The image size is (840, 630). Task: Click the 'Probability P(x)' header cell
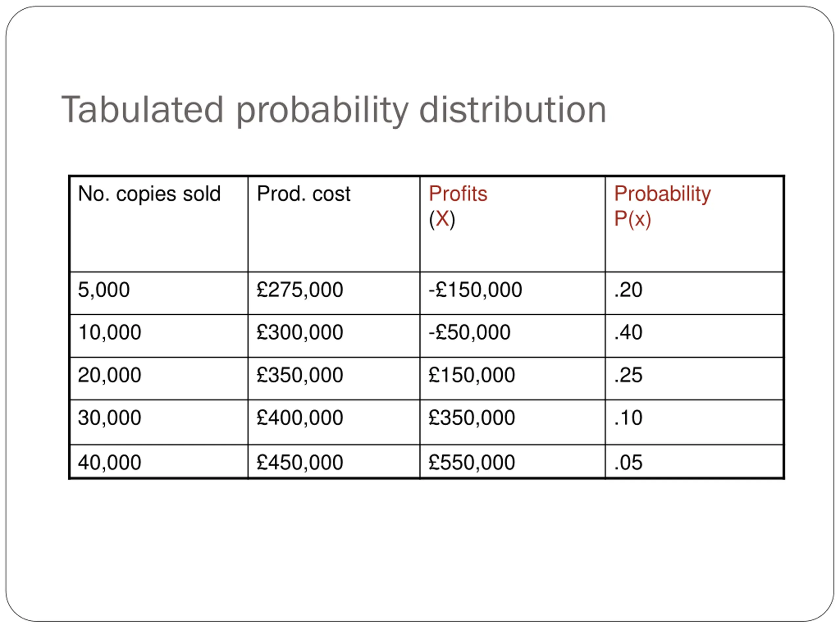click(694, 224)
